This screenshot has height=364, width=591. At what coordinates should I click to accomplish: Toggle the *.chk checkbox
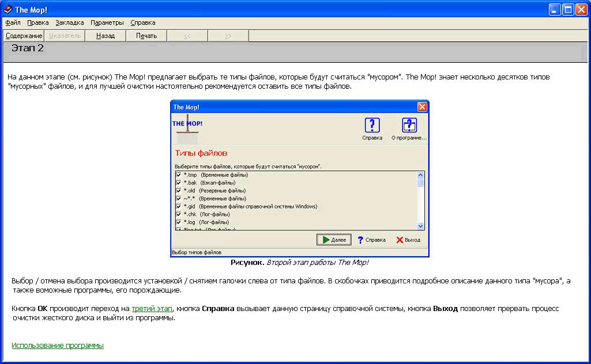[x=179, y=214]
